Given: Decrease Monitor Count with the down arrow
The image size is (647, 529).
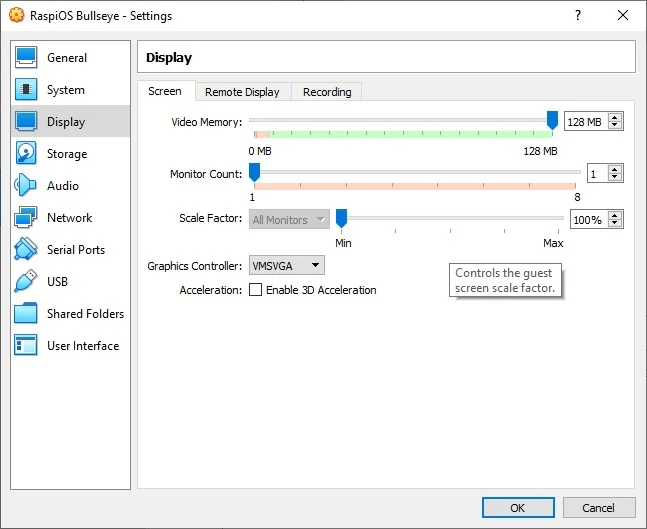Looking at the screenshot, I should point(615,177).
